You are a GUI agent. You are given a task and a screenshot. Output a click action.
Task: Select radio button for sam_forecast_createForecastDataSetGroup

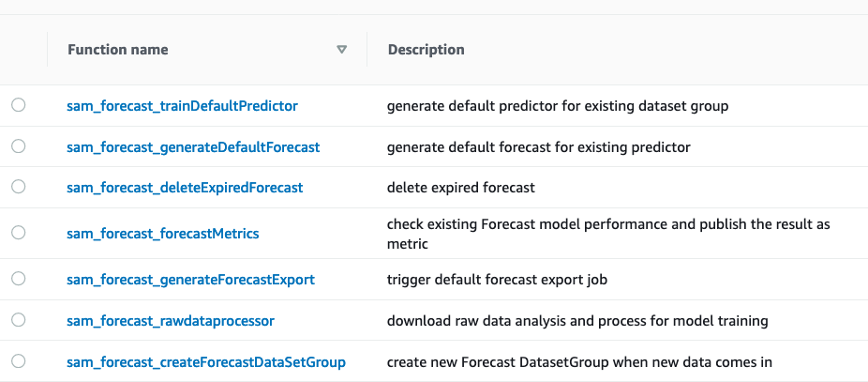[18, 361]
